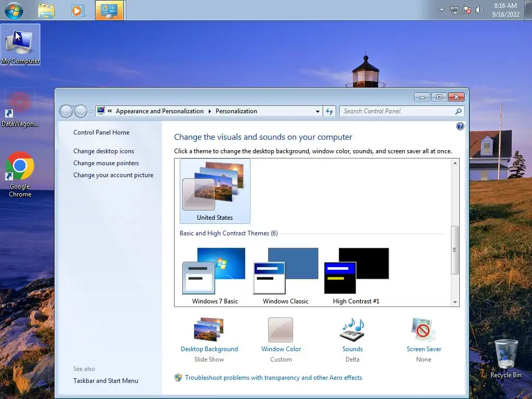Open the Desktop Background settings icon
Image resolution: width=532 pixels, height=399 pixels.
coord(209,329)
